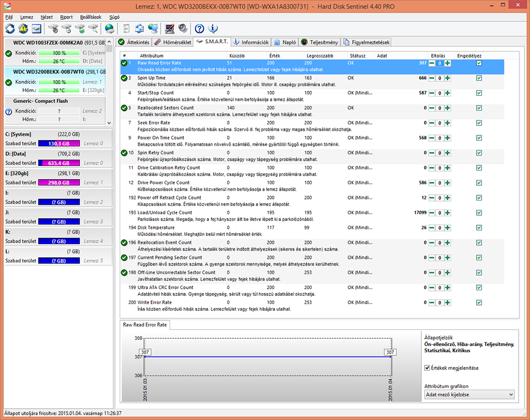Click the refresh disk status toolbar icon
530x420 pixels.
10,29
